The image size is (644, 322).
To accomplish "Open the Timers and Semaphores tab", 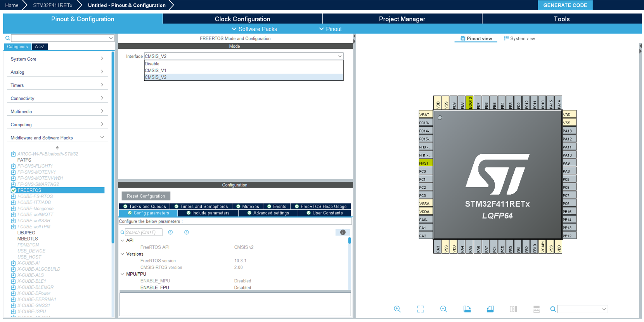I will point(201,207).
